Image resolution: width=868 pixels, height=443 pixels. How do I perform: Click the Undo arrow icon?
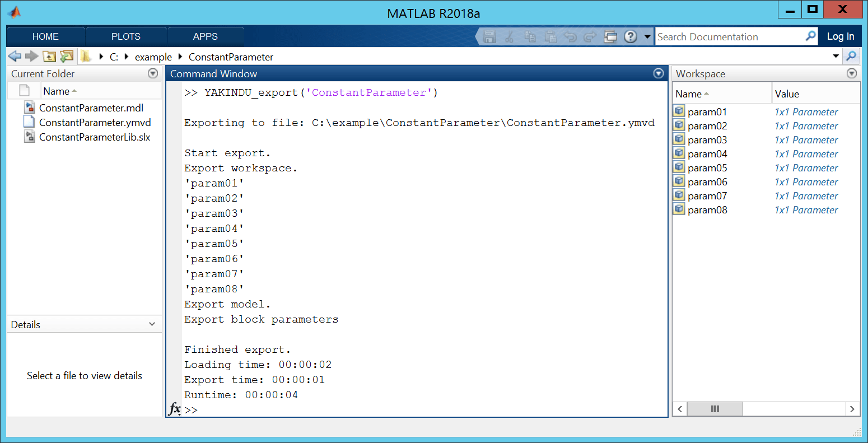point(570,37)
